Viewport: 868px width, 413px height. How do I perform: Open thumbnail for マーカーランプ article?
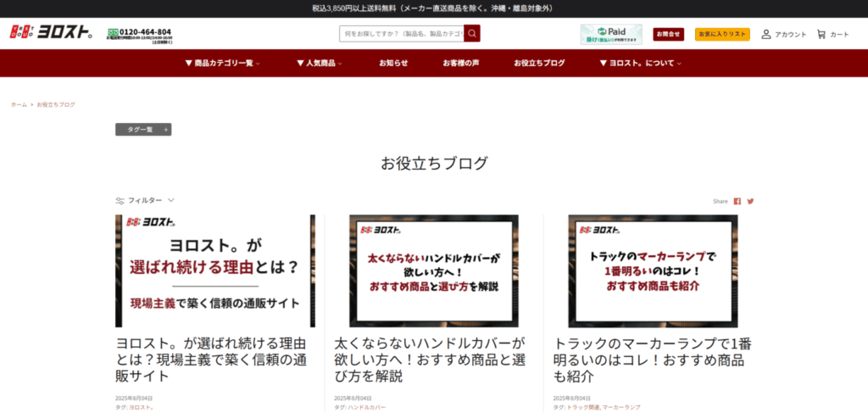pos(653,271)
